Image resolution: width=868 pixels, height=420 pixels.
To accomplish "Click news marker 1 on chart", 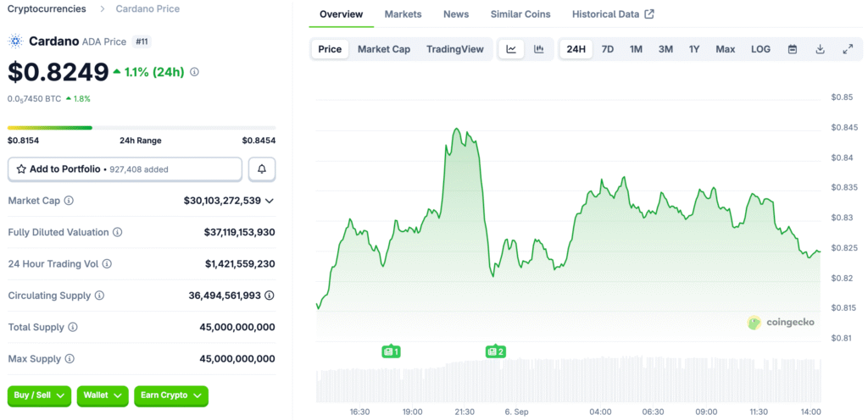I will [391, 351].
